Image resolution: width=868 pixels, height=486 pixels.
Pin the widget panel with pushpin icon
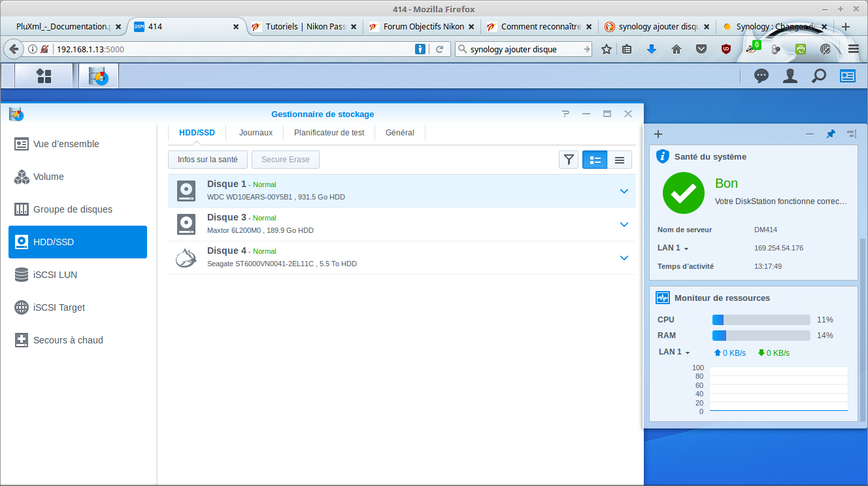click(830, 134)
